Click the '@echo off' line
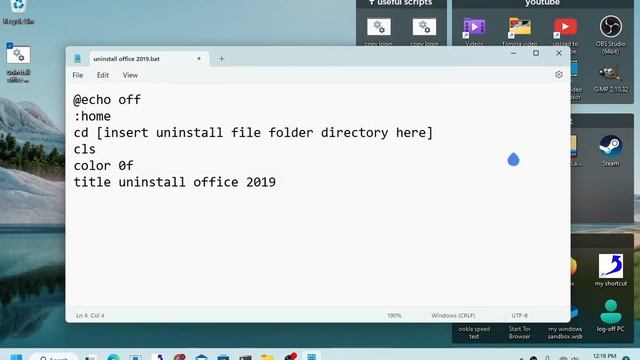Viewport: 640px width, 360px height. coord(107,100)
